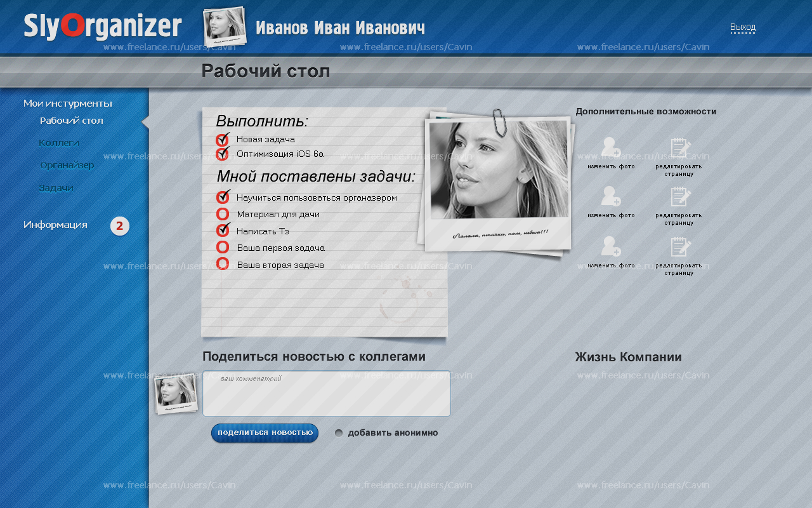
Task: Click the large paper-clipped profile photo
Action: coord(498,184)
